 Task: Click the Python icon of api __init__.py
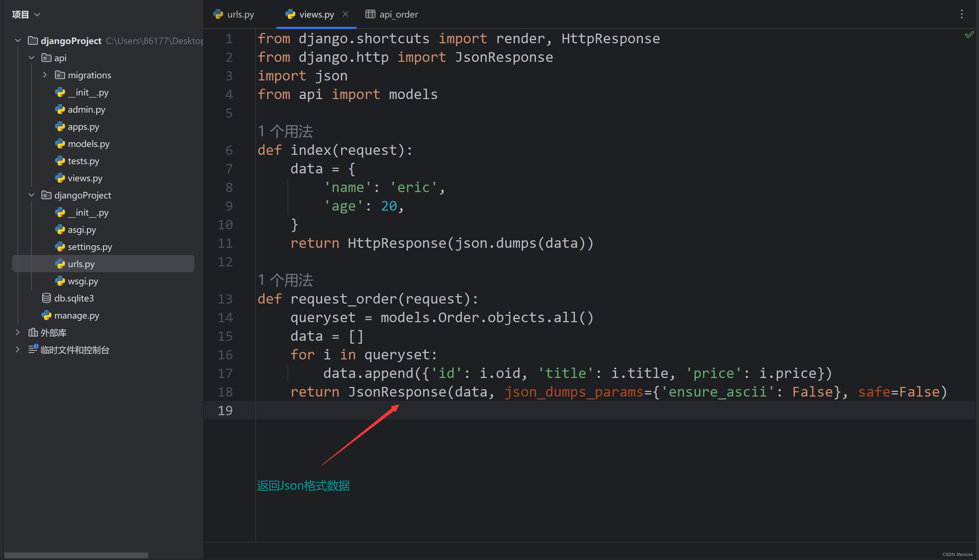(60, 92)
